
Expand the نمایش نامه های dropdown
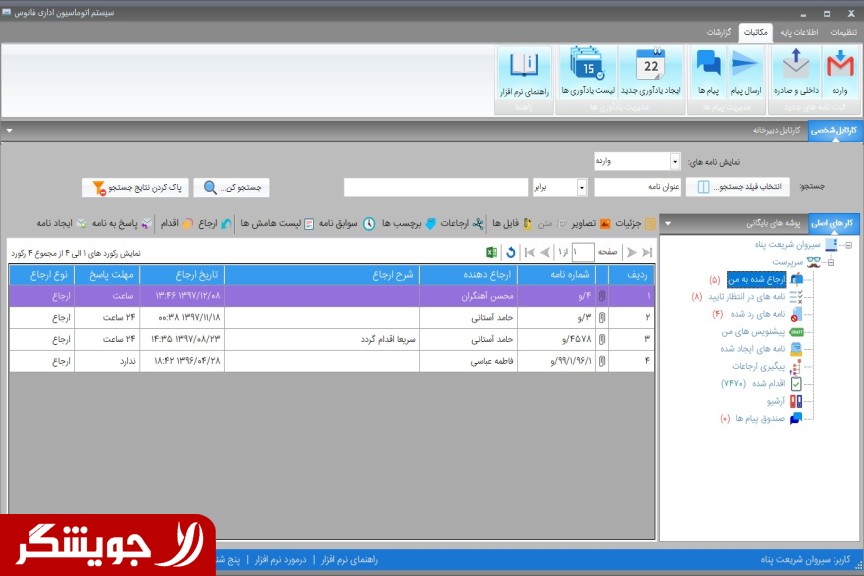[x=675, y=161]
